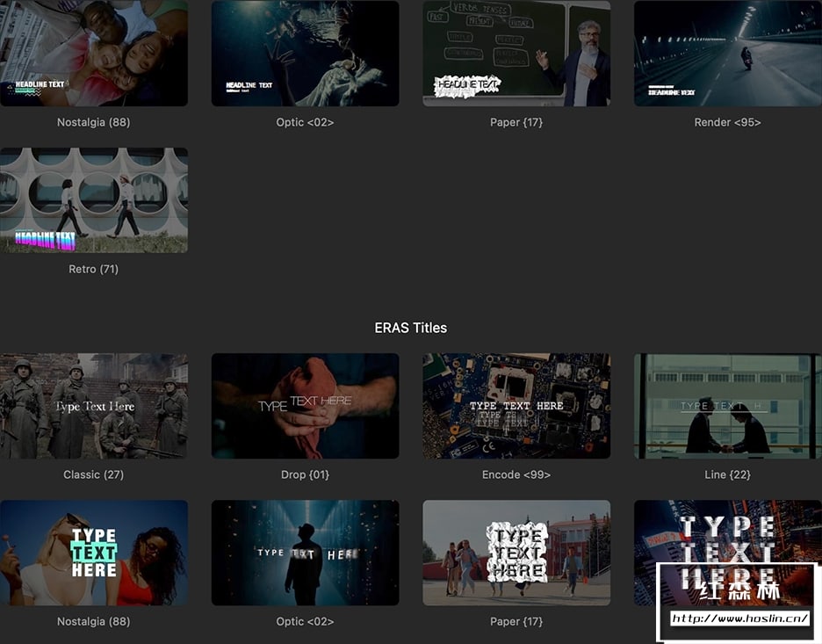Select the ERAS Nostalgia thumbnail with the teal TEXT box
This screenshot has height=644, width=822.
[x=94, y=553]
